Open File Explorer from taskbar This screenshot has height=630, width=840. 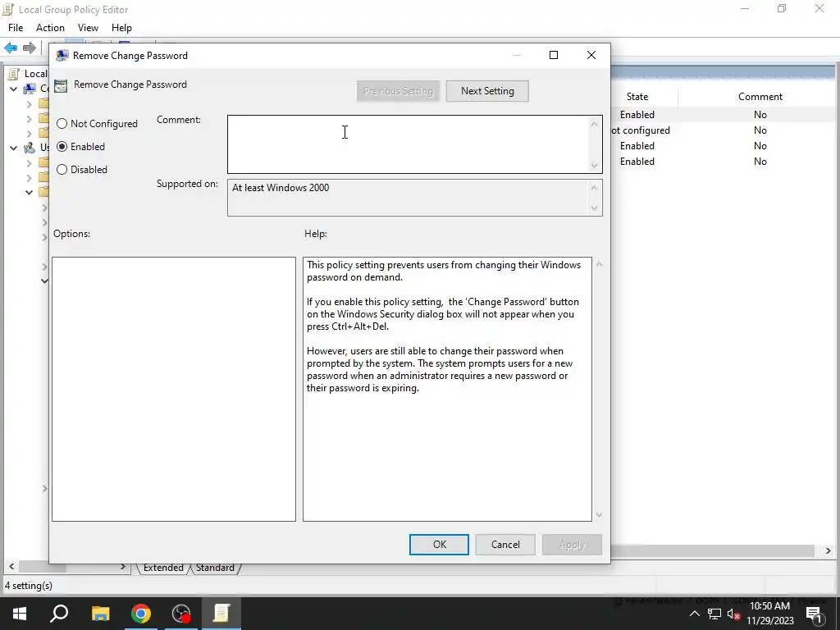[x=100, y=614]
